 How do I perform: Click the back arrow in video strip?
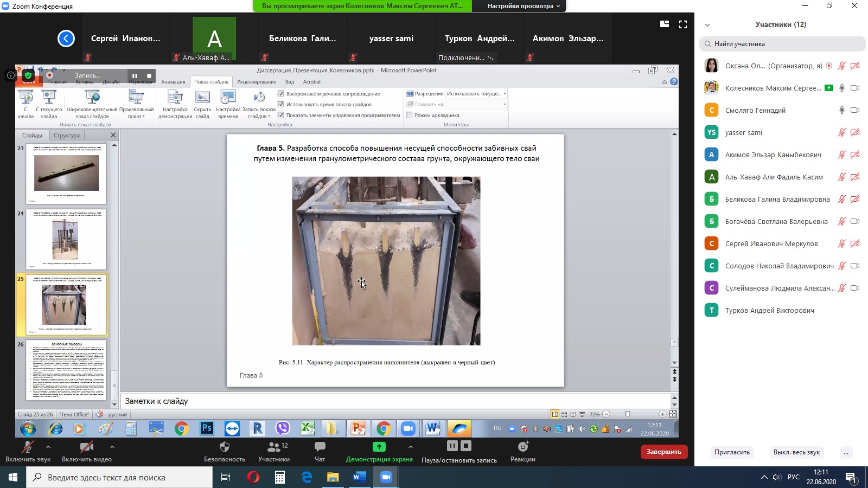point(66,38)
